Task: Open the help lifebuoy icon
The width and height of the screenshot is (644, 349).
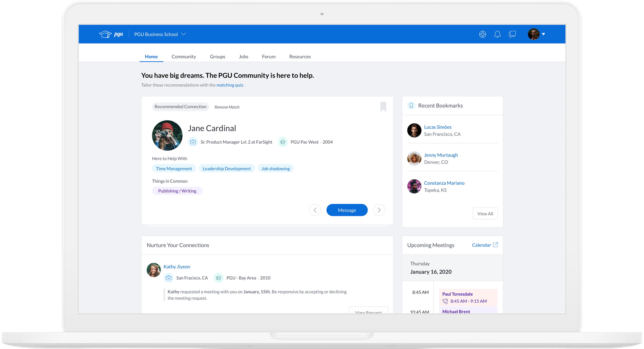Action: pos(482,34)
